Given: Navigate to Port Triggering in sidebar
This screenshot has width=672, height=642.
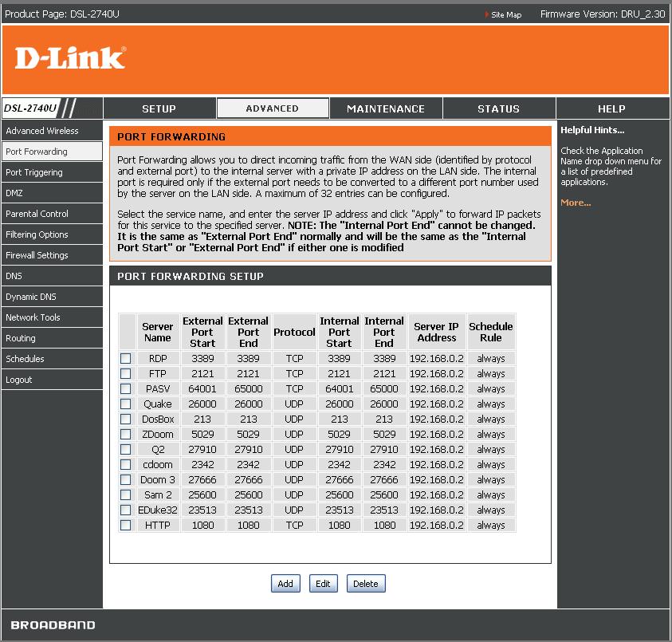Looking at the screenshot, I should coord(34,172).
